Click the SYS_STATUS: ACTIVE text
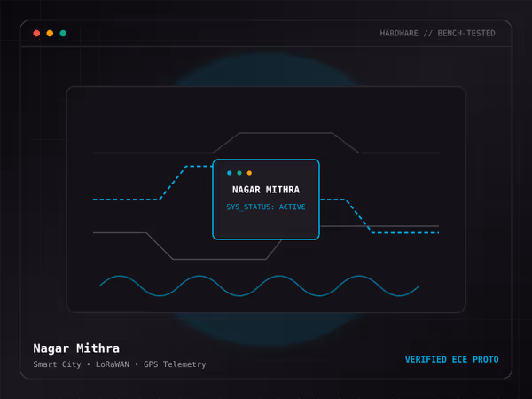This screenshot has width=532, height=399. point(266,207)
